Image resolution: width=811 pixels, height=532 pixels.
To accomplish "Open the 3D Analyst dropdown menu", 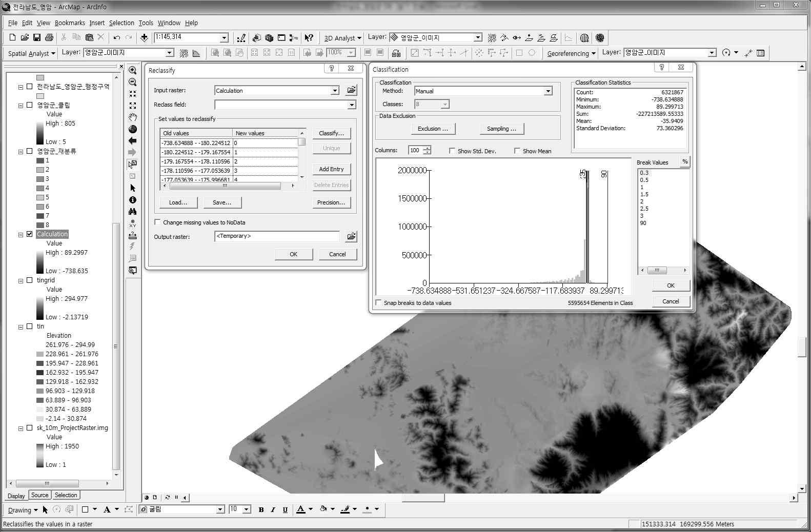I will [342, 38].
